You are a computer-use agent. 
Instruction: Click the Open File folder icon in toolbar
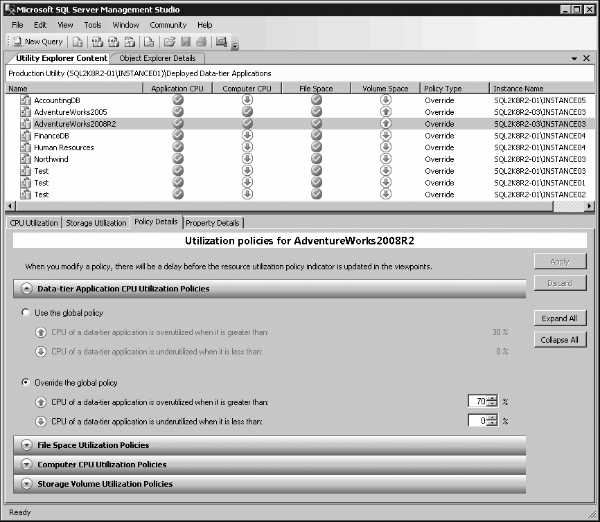point(169,42)
